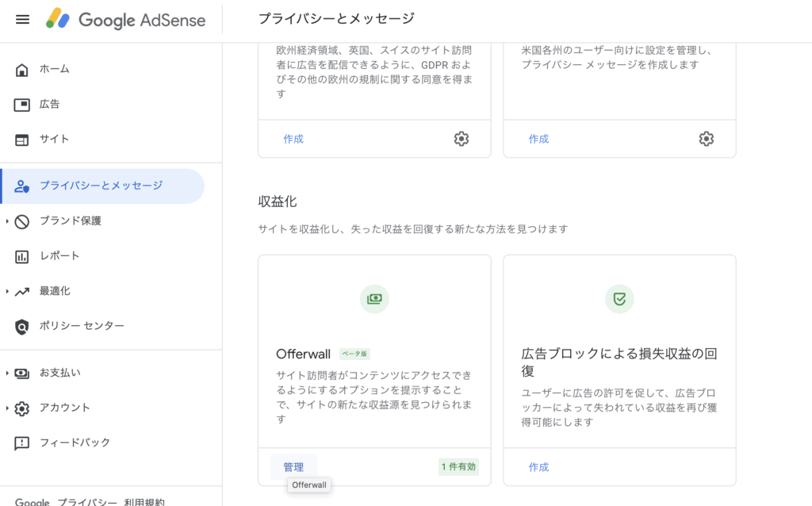
Task: Open the プライバシー footer link
Action: (87, 502)
